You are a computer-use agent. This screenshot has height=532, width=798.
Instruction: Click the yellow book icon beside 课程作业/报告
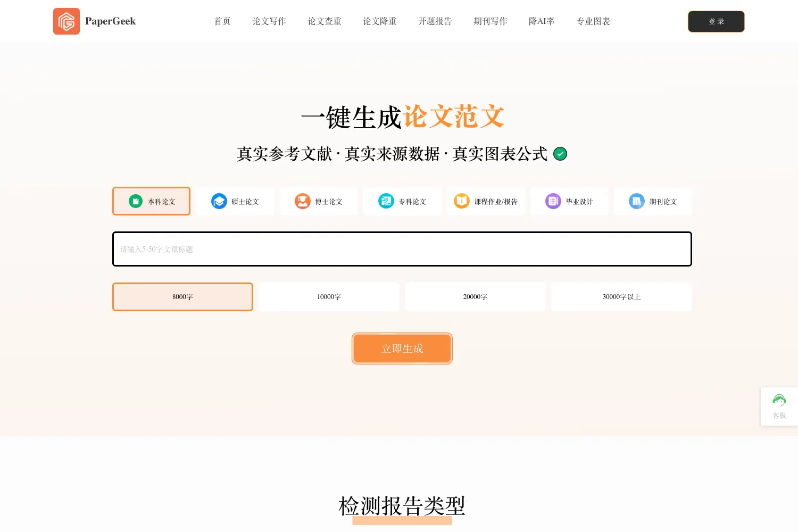pyautogui.click(x=462, y=201)
